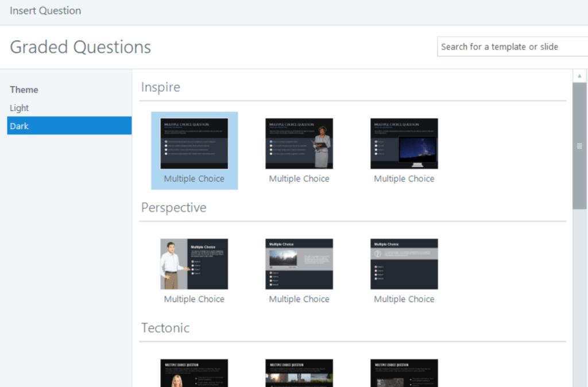
Task: Select the first Inspire Multiple Choice template
Action: 194,144
